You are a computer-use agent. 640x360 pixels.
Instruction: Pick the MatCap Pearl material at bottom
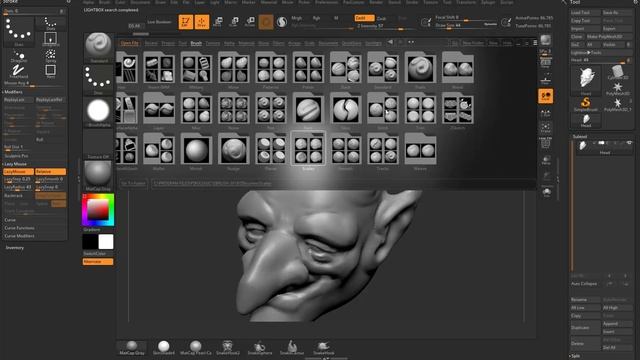click(196, 347)
